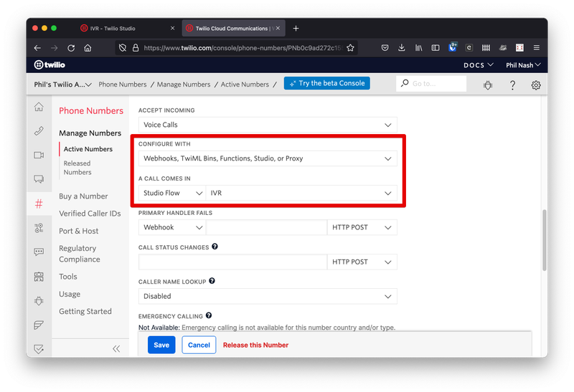Click the page vertical scrollbar
The width and height of the screenshot is (574, 392).
(x=545, y=240)
